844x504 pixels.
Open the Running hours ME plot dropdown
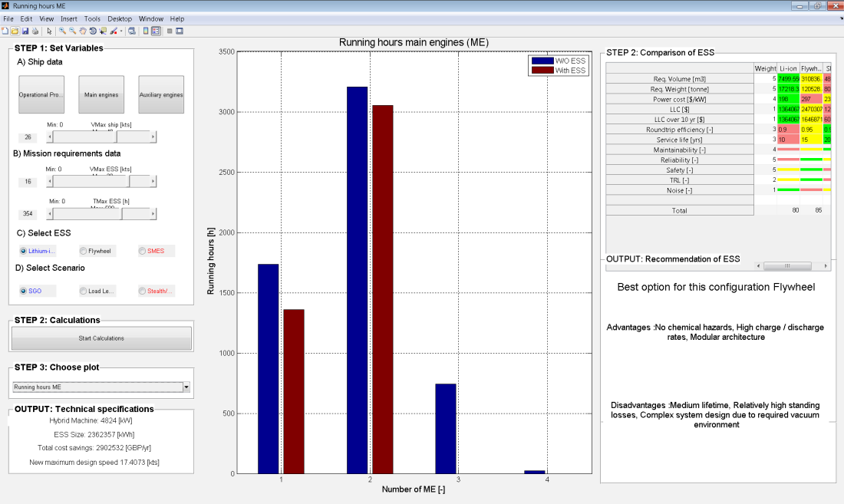(x=186, y=387)
